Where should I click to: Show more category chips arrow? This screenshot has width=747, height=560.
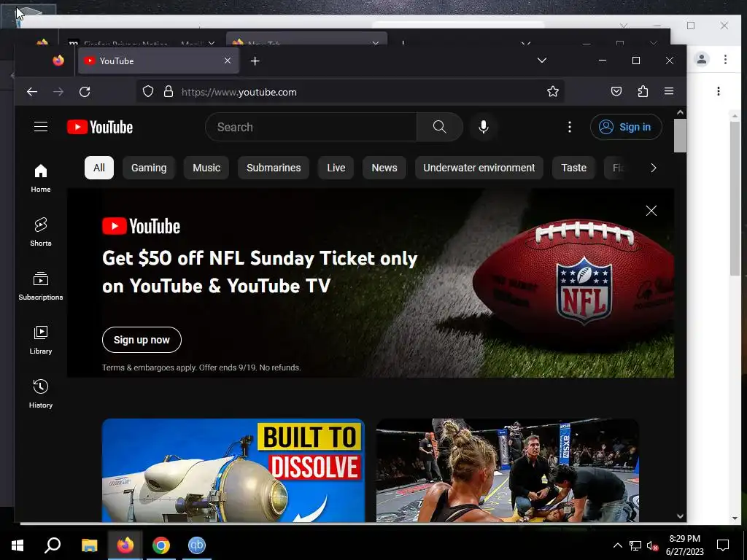point(653,168)
